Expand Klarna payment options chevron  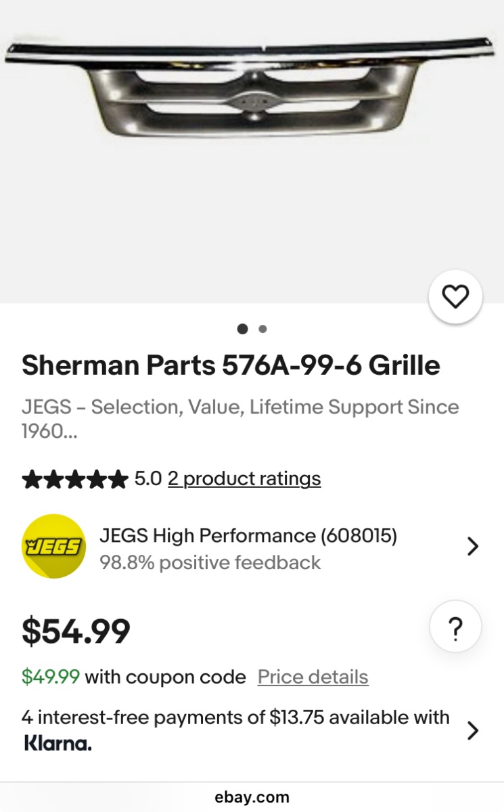(x=473, y=730)
